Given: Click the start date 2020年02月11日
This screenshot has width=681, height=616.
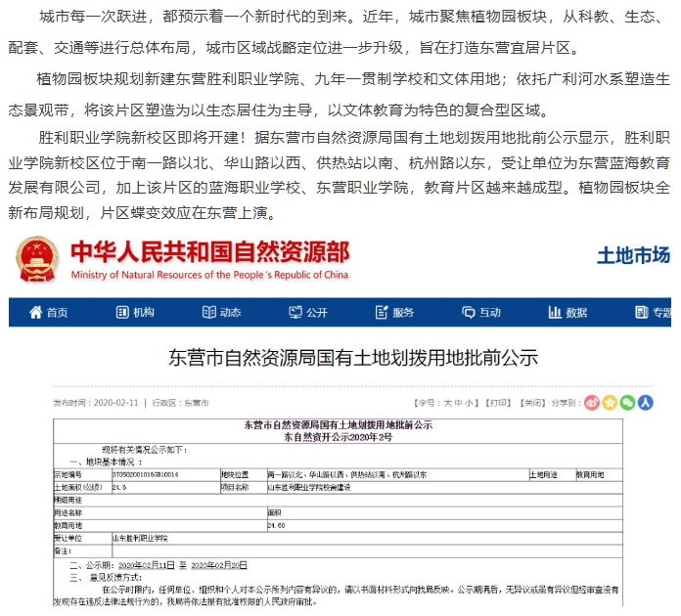Looking at the screenshot, I should 147,565.
